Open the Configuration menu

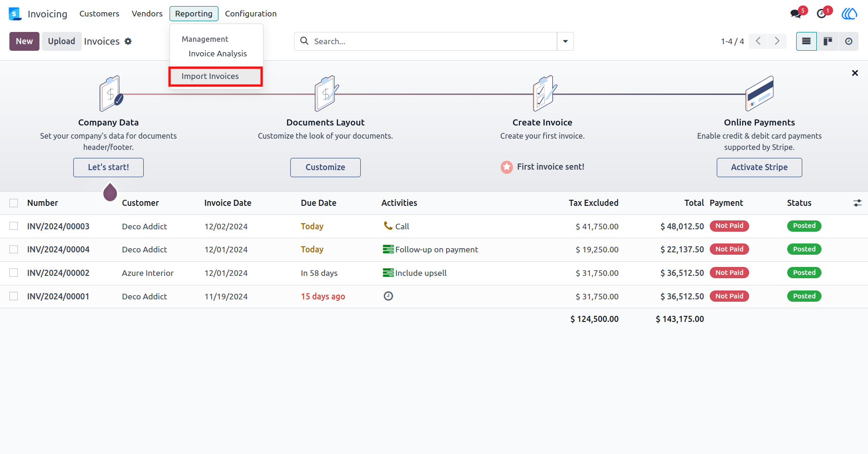coord(251,14)
